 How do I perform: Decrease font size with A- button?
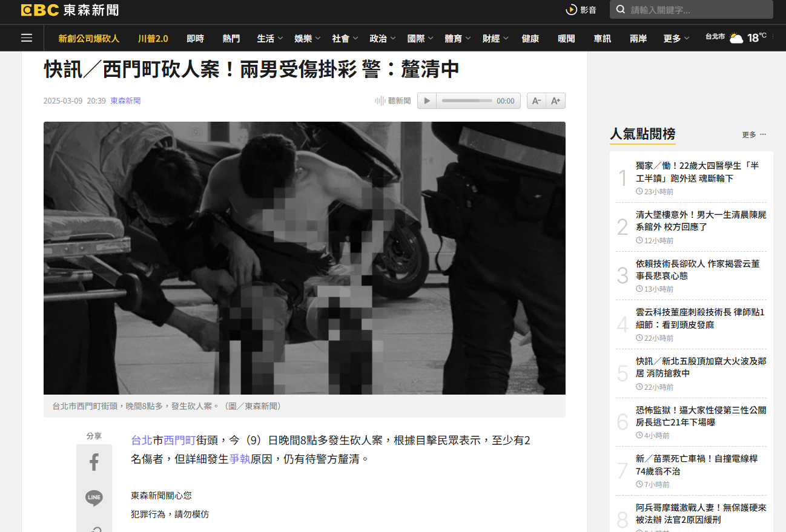pos(537,101)
